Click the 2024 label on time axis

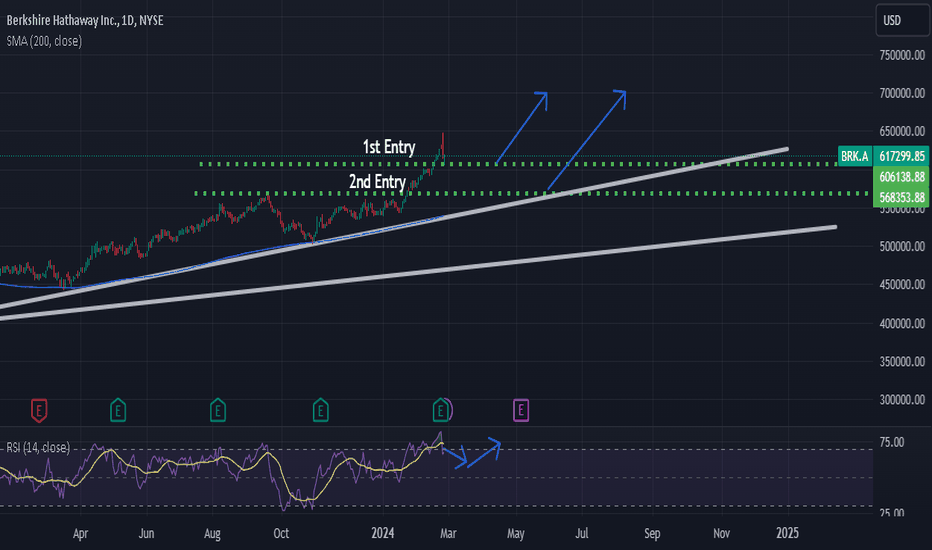pyautogui.click(x=382, y=533)
